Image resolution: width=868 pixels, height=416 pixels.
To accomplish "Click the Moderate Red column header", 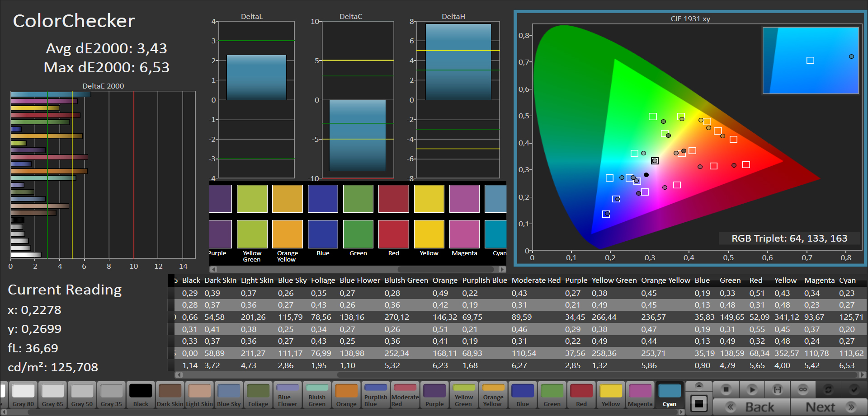I will click(x=536, y=280).
